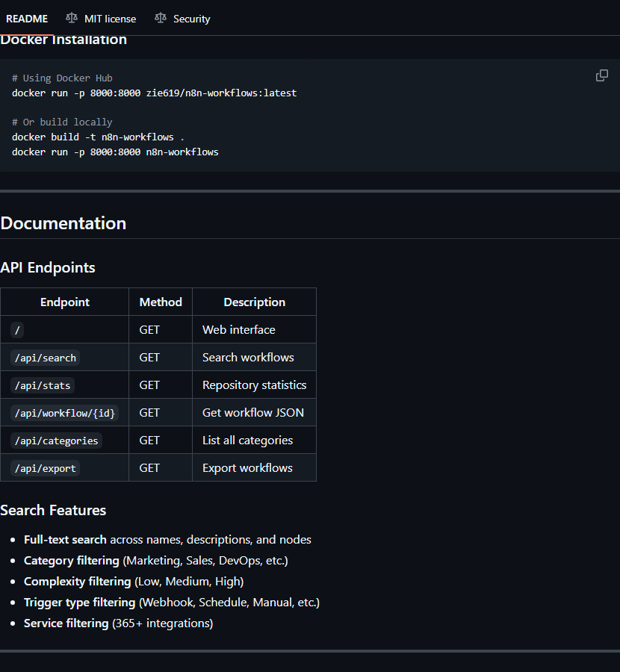Click the /api/categories endpoint code
Screen dimensions: 620x672
pos(57,441)
